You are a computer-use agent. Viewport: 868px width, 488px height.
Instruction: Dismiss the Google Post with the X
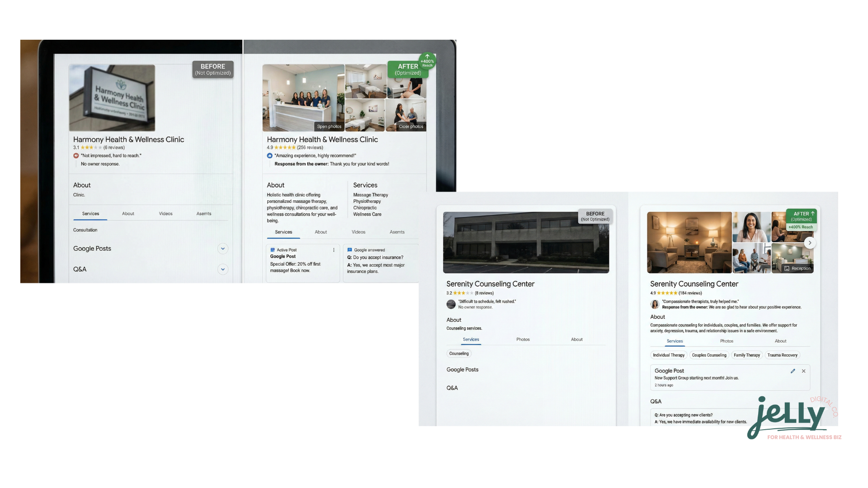click(804, 371)
